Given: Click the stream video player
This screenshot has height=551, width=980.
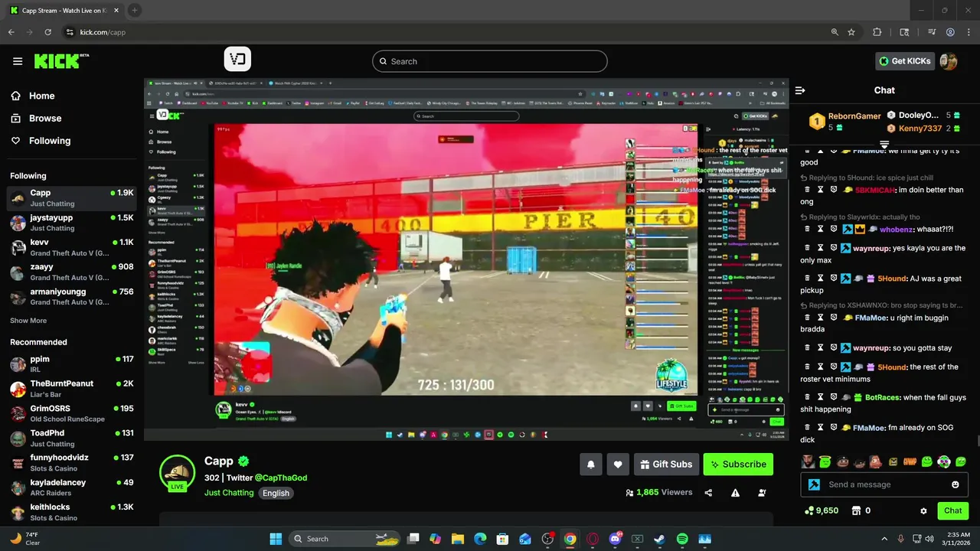Looking at the screenshot, I should [x=466, y=259].
